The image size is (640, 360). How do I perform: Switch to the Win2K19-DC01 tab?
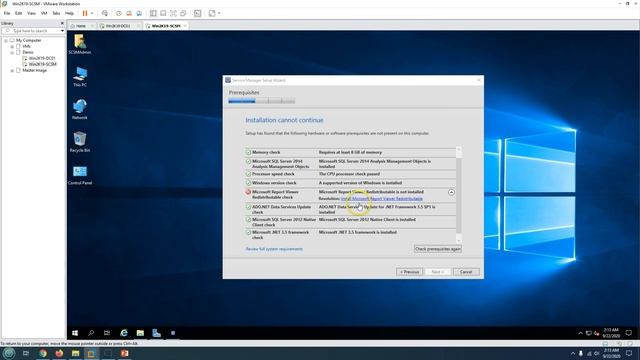point(118,26)
